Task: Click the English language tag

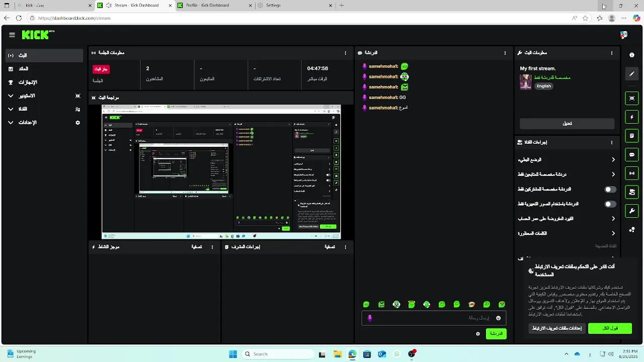Action: pos(544,86)
